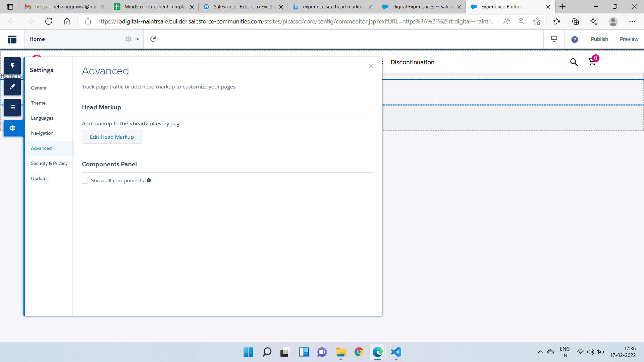Viewport: 644px width, 362px height.
Task: Open File Explorer from taskbar
Action: 340,352
